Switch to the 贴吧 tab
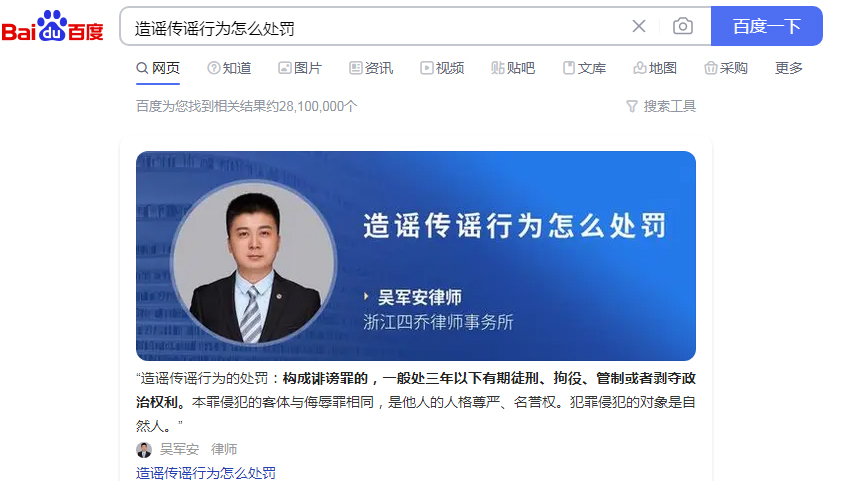846x481 pixels. click(513, 68)
